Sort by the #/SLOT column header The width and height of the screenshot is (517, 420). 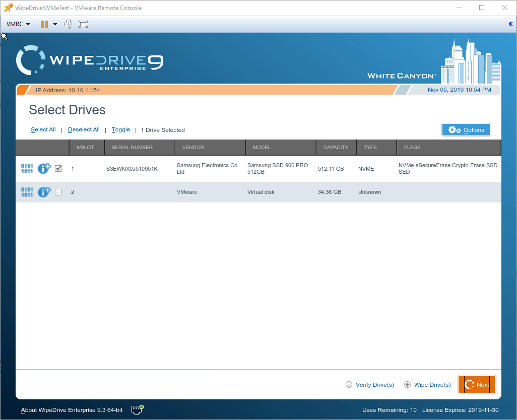tap(87, 147)
